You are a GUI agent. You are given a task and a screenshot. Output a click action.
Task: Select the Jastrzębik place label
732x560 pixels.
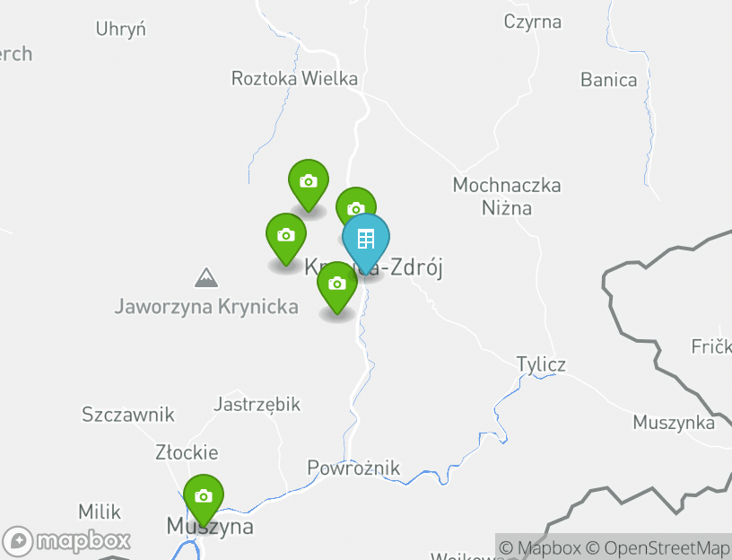[257, 405]
